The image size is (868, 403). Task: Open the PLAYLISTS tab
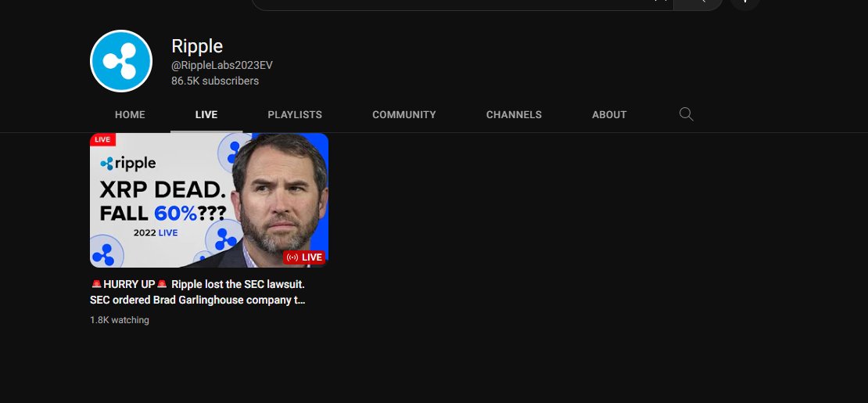[x=295, y=115]
